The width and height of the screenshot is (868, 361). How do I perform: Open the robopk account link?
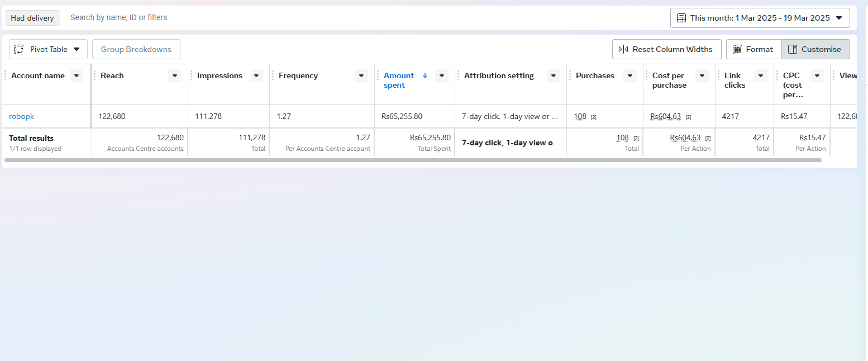[21, 116]
